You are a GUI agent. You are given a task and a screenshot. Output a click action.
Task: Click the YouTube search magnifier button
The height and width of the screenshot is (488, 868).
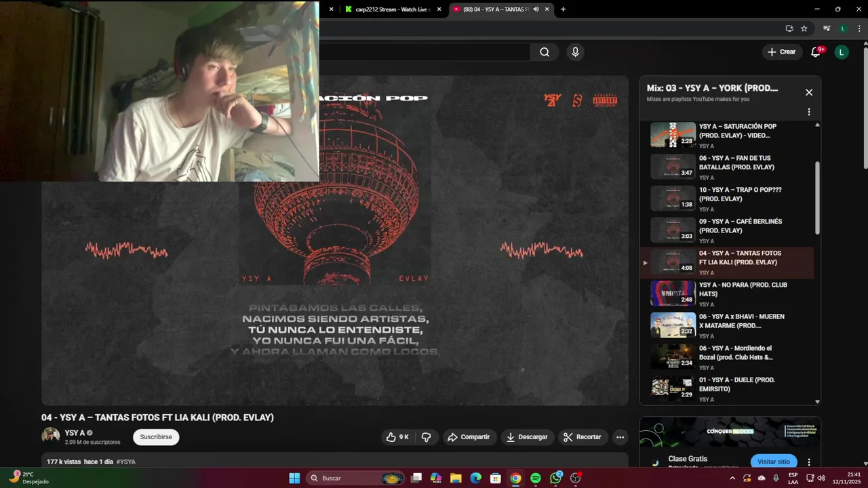click(545, 52)
